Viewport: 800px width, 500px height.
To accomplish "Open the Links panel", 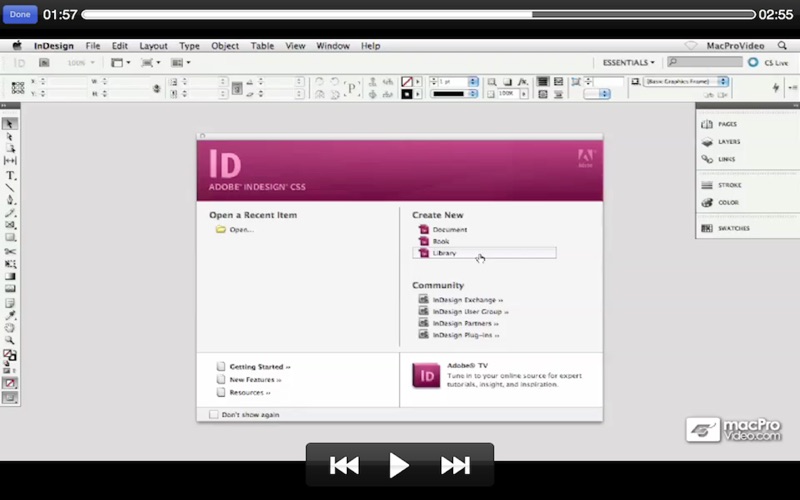I will [718, 159].
